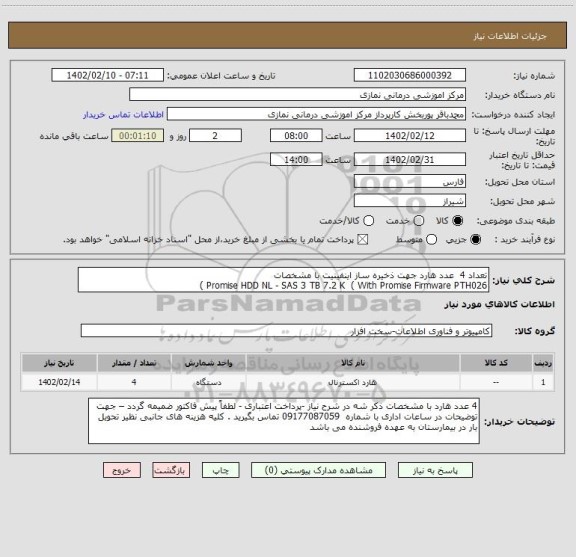Click the پاسخ به نیاز button
Screen dimensions: 576x557
435,470
